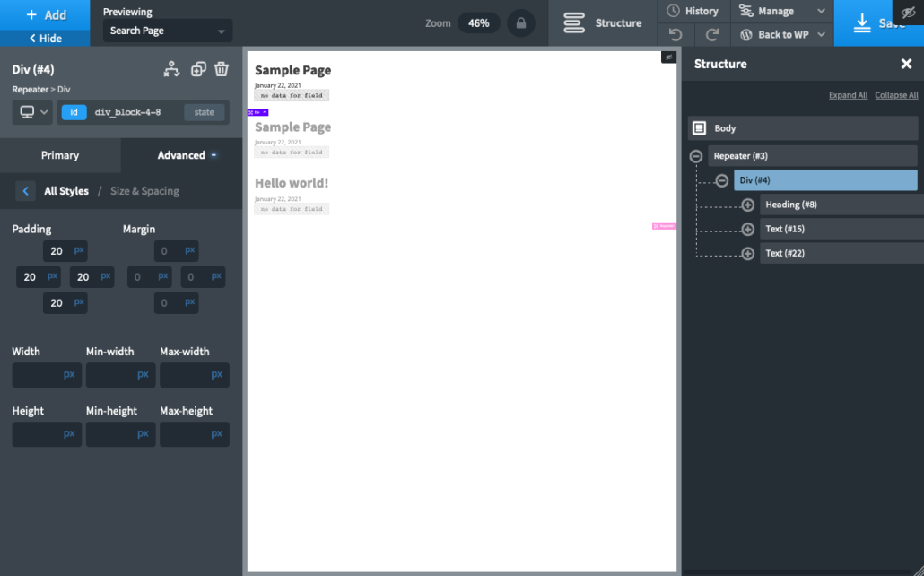Switch to the Primary tab

pyautogui.click(x=60, y=154)
